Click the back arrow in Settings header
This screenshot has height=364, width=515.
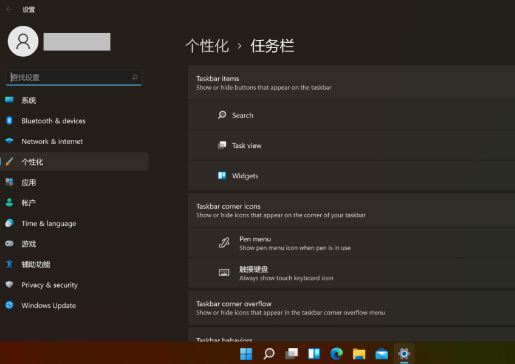pos(9,9)
